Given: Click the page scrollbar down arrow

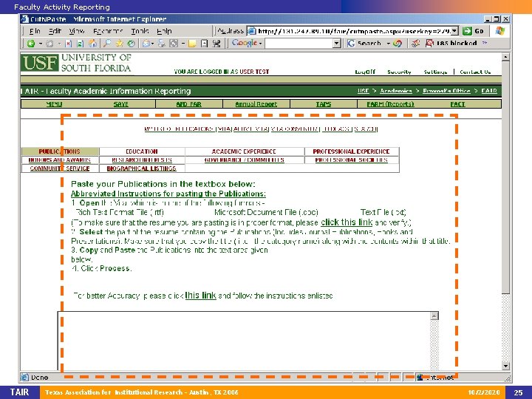Looking at the screenshot, I should [x=505, y=366].
